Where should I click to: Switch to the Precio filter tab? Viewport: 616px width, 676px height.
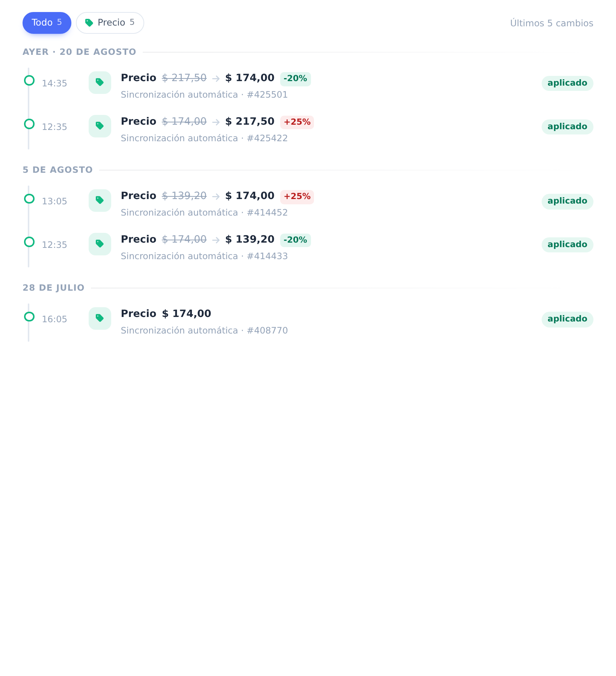pyautogui.click(x=110, y=23)
